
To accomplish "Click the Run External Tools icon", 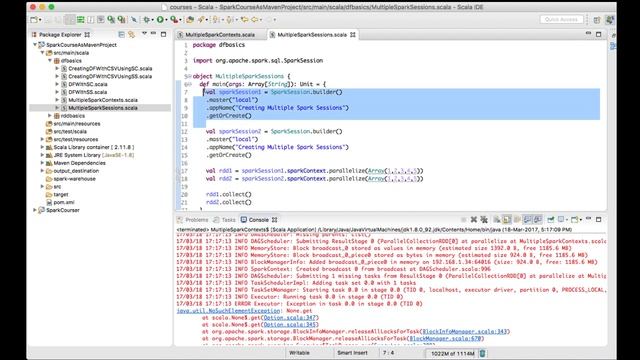I will tap(174, 19).
